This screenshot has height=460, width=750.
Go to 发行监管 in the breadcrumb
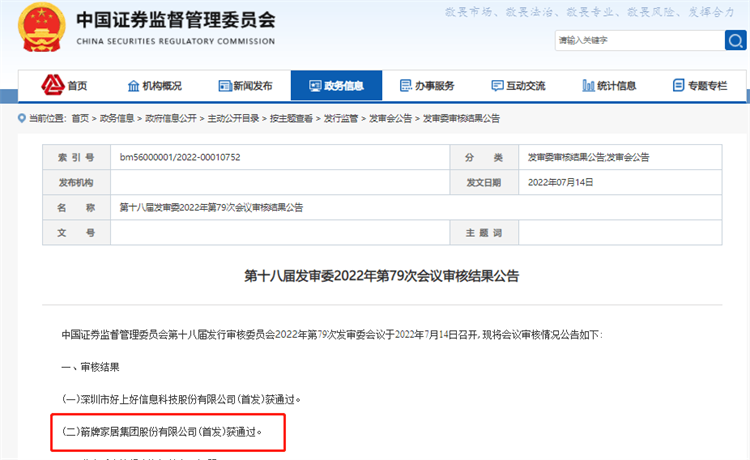click(341, 118)
